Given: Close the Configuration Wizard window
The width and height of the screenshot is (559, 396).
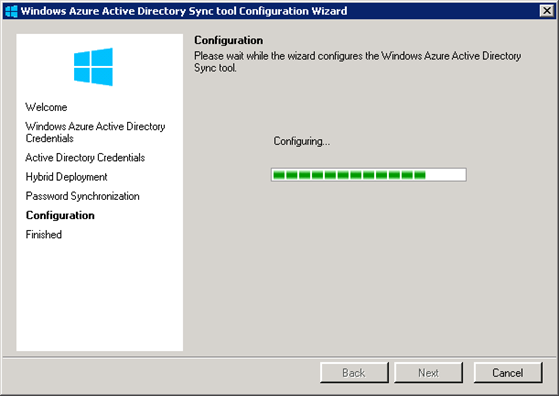Looking at the screenshot, I should [547, 11].
